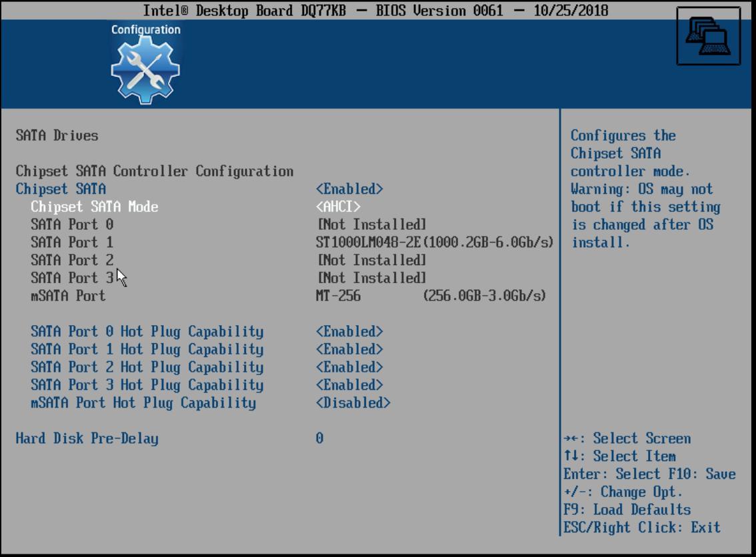Click SATA Port 3 Not Installed value

point(372,278)
